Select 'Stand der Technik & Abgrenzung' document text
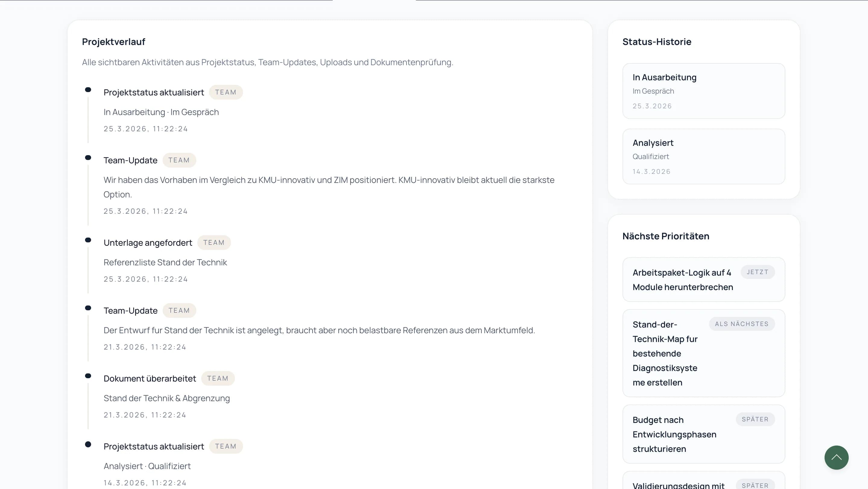Screen dimensions: 868x489 coord(166,398)
